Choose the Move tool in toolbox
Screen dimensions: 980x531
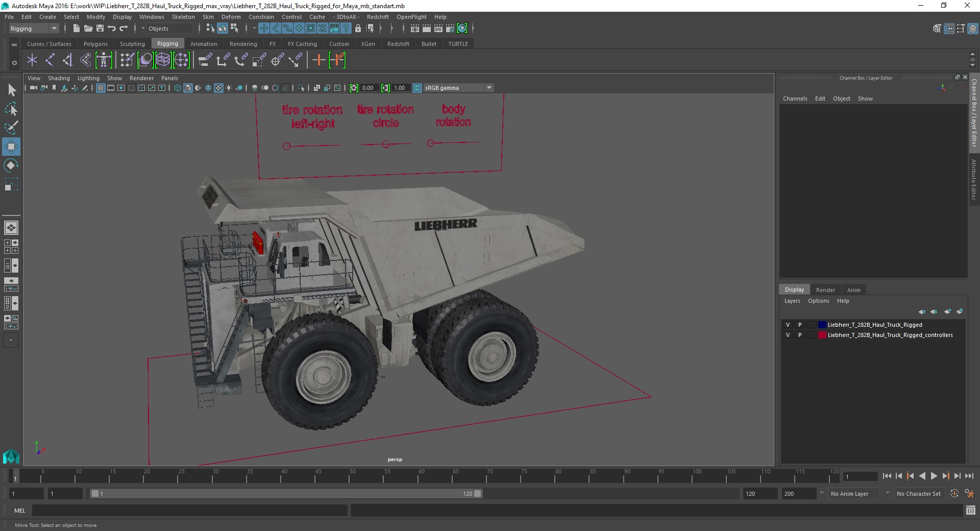11,147
